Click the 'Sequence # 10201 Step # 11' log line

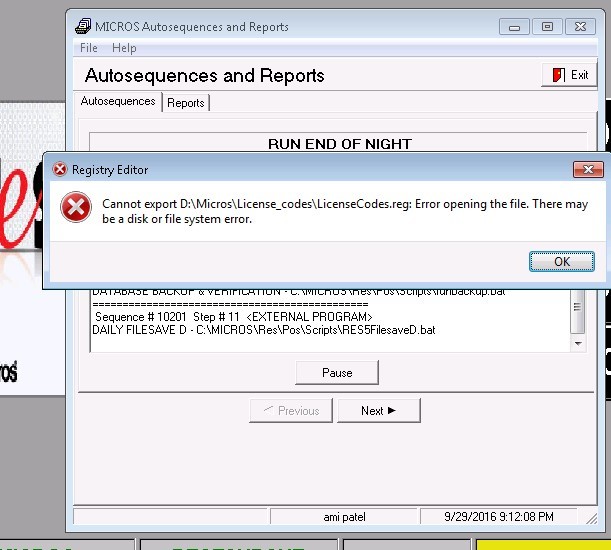click(x=233, y=317)
